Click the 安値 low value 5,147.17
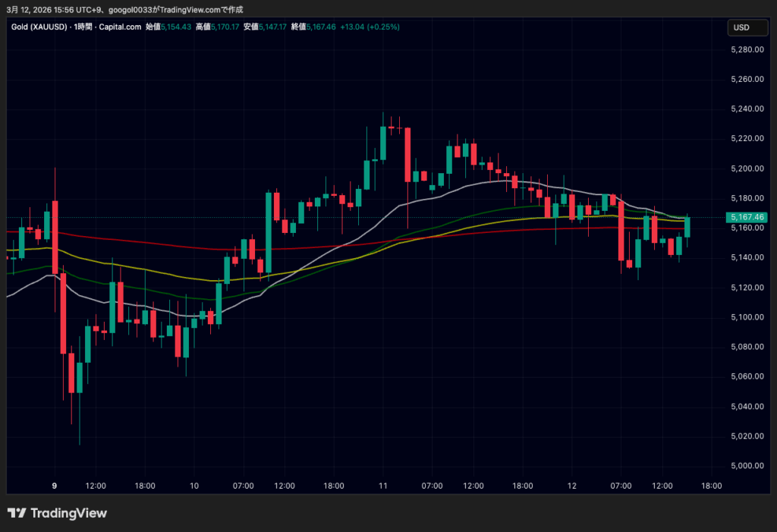The image size is (777, 532). 272,27
